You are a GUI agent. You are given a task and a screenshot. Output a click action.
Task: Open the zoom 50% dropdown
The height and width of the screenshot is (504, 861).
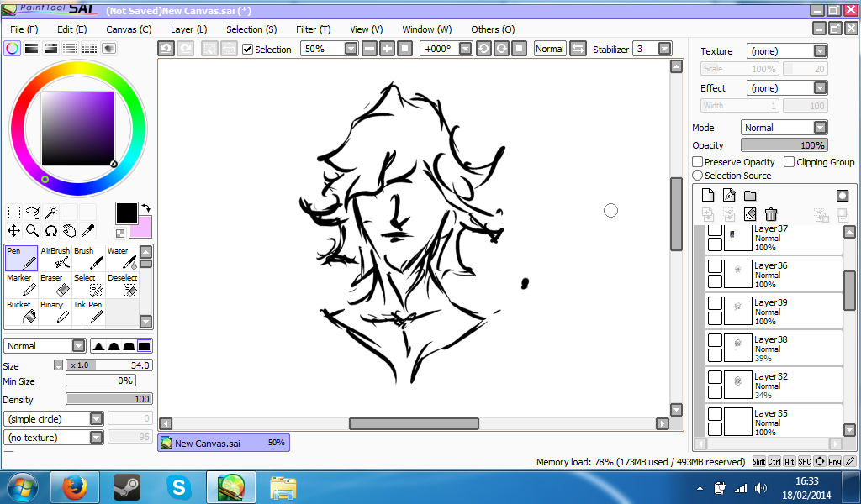351,49
